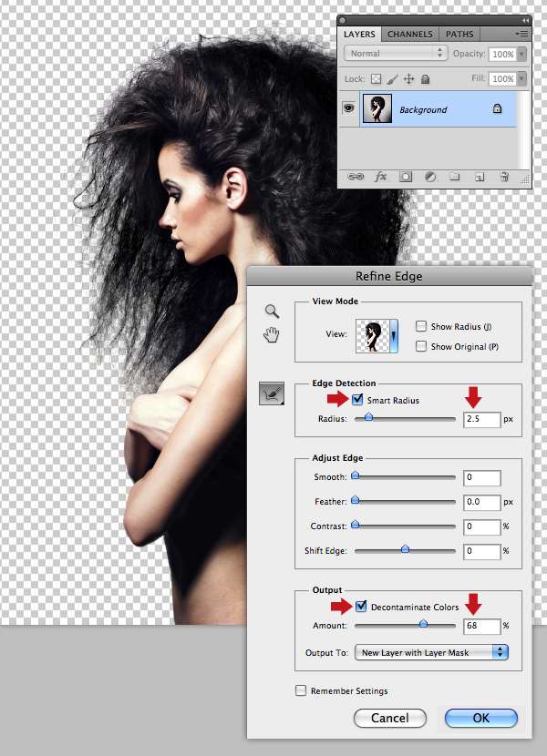Pick the Refine Radius brush tool
The height and width of the screenshot is (756, 547).
[x=272, y=393]
